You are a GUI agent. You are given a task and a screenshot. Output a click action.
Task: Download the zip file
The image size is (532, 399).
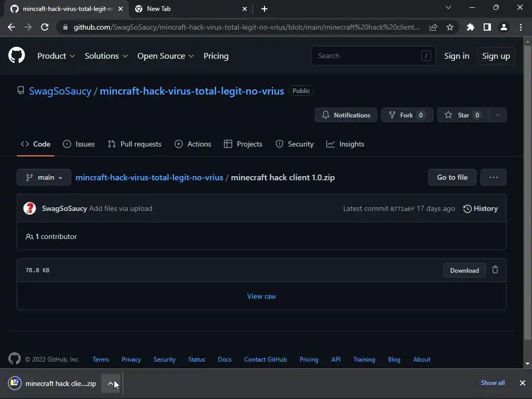(x=464, y=270)
